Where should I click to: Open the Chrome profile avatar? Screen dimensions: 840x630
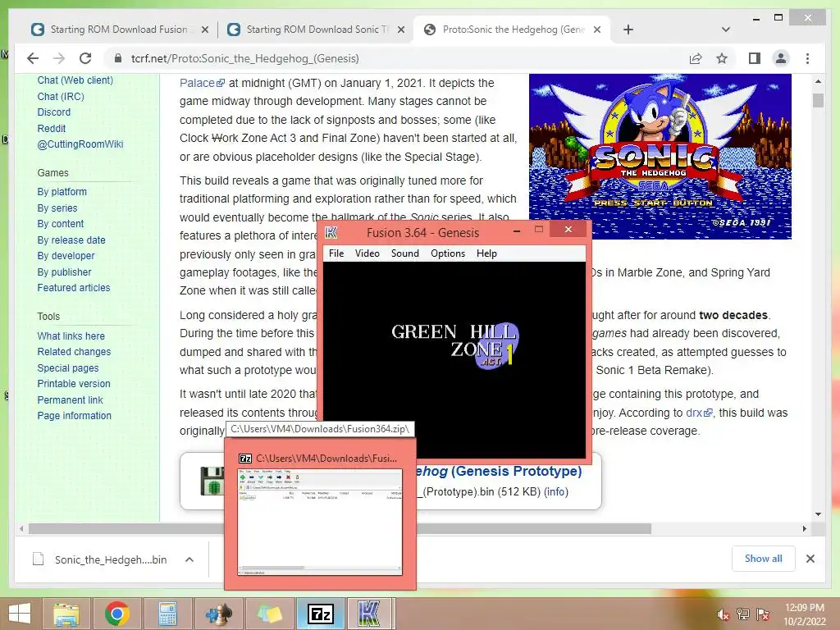coord(781,58)
